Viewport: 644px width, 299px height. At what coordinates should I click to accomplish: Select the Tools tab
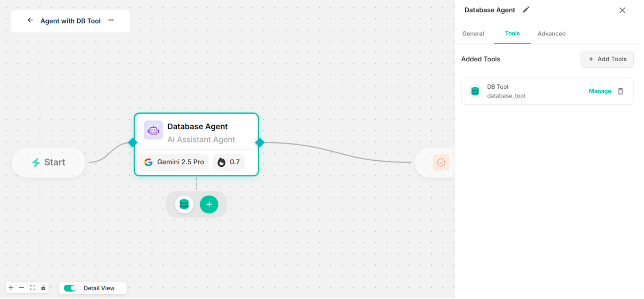pos(512,33)
